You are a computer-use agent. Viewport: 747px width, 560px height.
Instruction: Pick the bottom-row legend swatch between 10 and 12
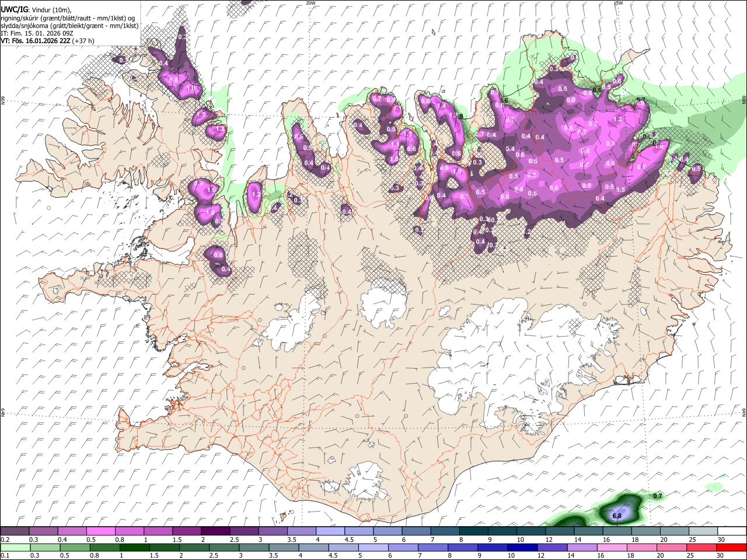pos(523,547)
